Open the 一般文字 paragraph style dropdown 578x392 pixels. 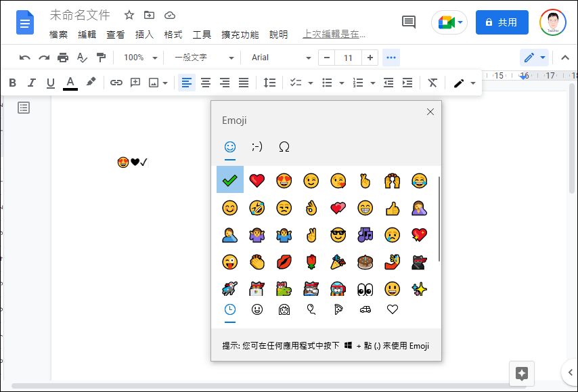[x=203, y=58]
